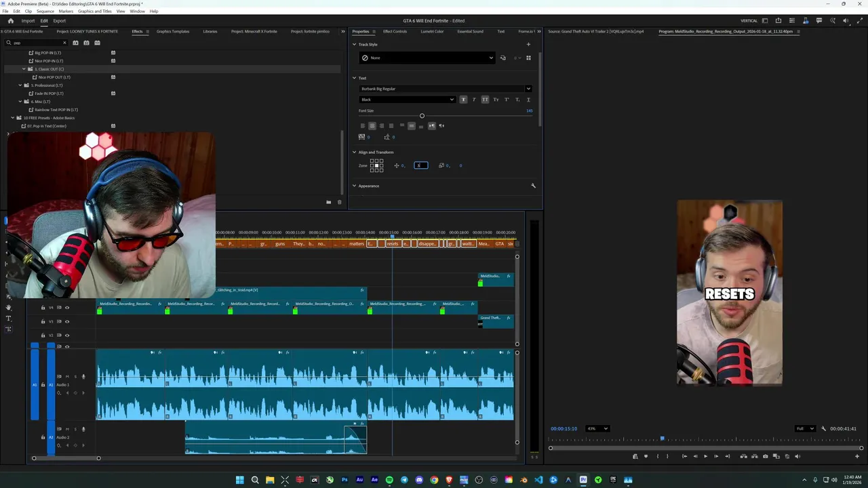
Task: Open the Black font style dropdown
Action: (x=407, y=100)
